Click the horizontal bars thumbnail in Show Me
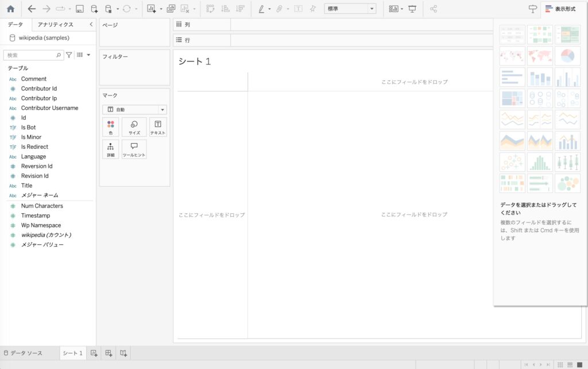 click(512, 78)
